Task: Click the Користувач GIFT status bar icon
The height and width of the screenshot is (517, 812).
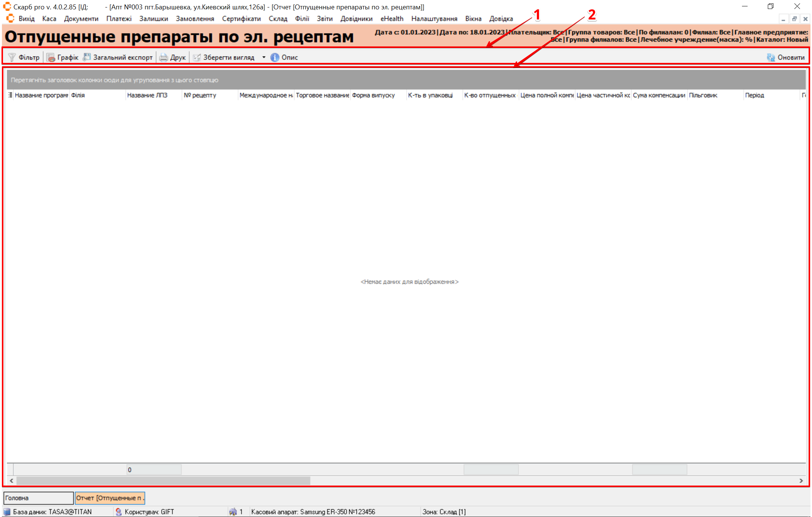Action: pos(119,512)
